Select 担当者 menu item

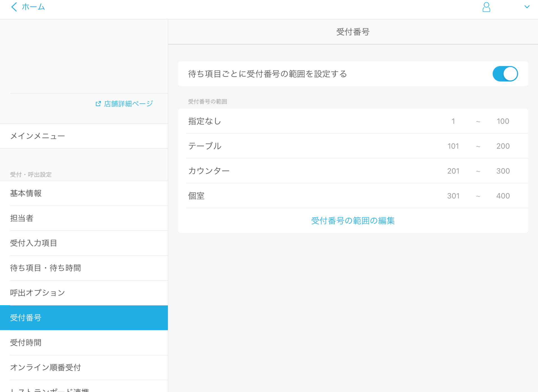coord(22,218)
